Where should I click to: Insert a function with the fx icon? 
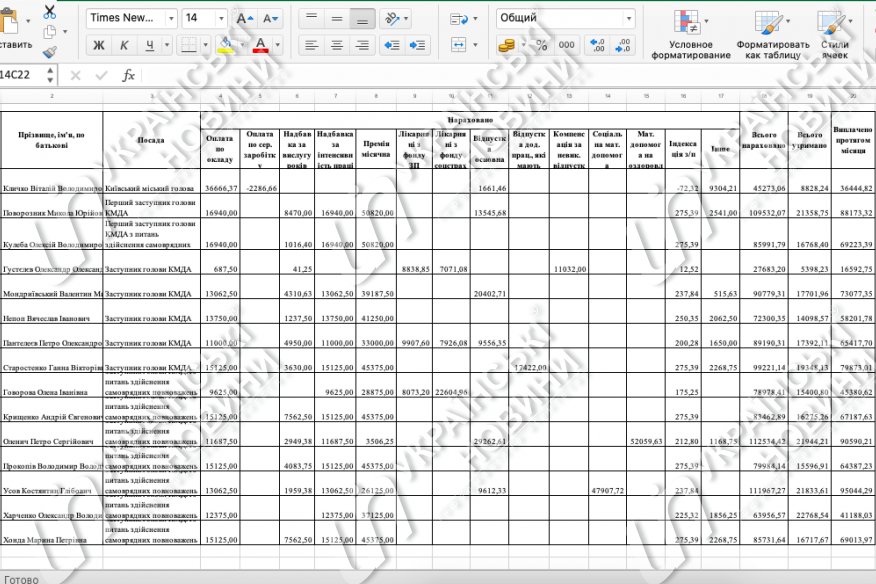(128, 75)
